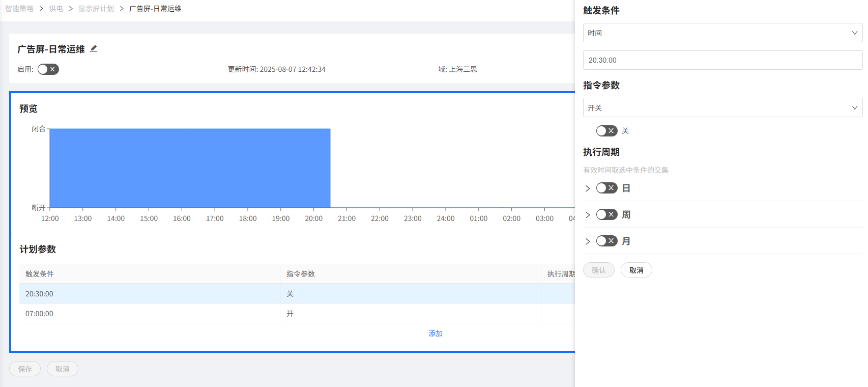The image size is (868, 387).
Task: Go to 智能策略 breadcrumb
Action: [x=19, y=9]
